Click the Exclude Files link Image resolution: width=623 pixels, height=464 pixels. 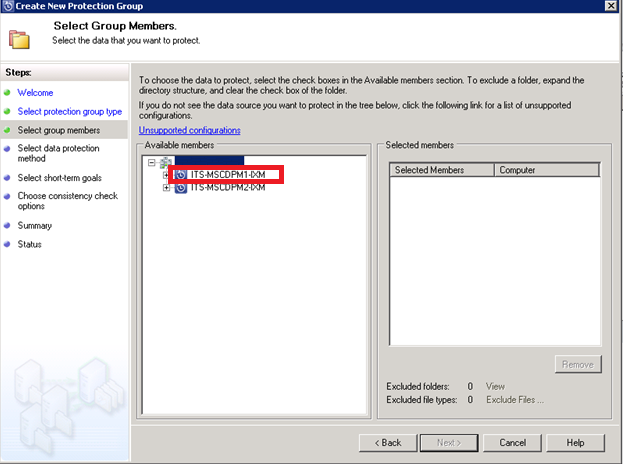click(515, 400)
